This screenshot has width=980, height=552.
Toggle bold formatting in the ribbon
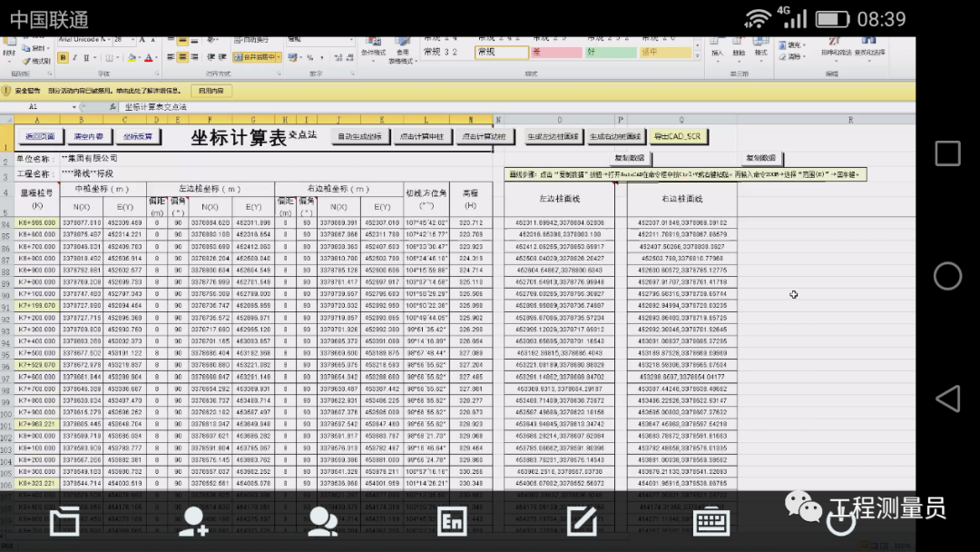pyautogui.click(x=64, y=57)
